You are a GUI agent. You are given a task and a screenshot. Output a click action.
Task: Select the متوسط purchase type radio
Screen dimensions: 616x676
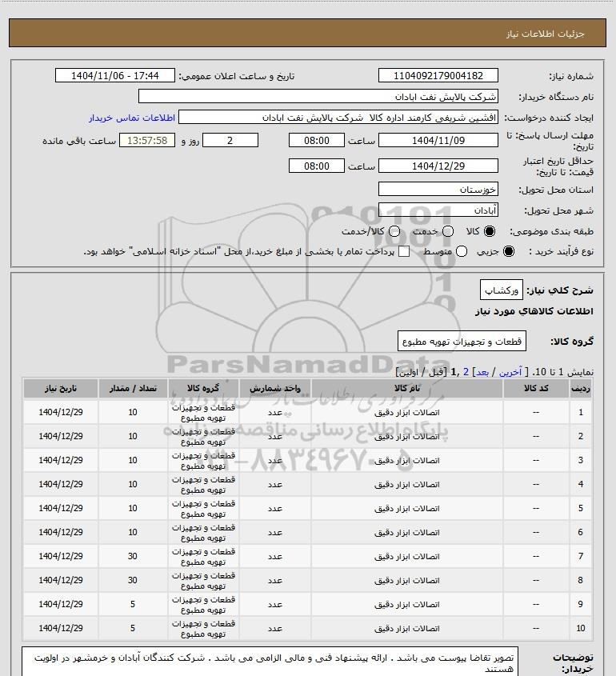coord(462,251)
